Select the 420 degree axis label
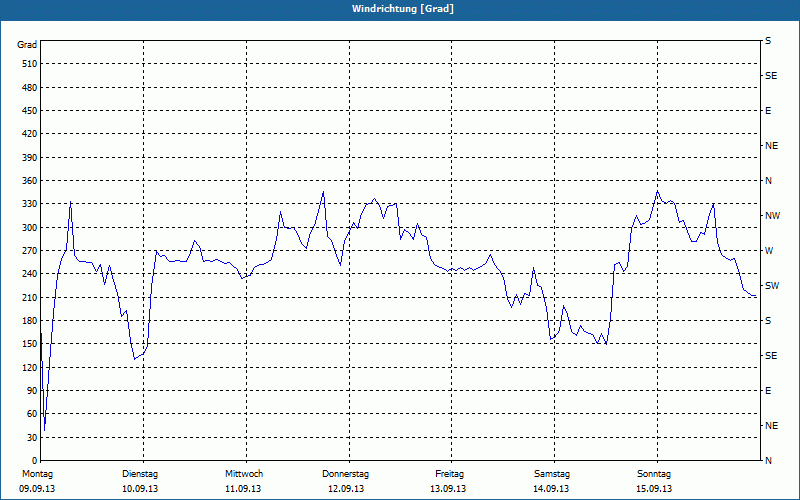The height and width of the screenshot is (500, 800). 30,134
